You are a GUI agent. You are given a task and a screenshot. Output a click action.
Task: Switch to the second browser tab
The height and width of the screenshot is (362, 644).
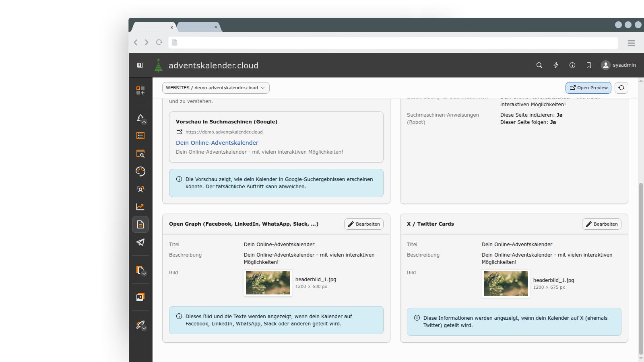pyautogui.click(x=198, y=27)
